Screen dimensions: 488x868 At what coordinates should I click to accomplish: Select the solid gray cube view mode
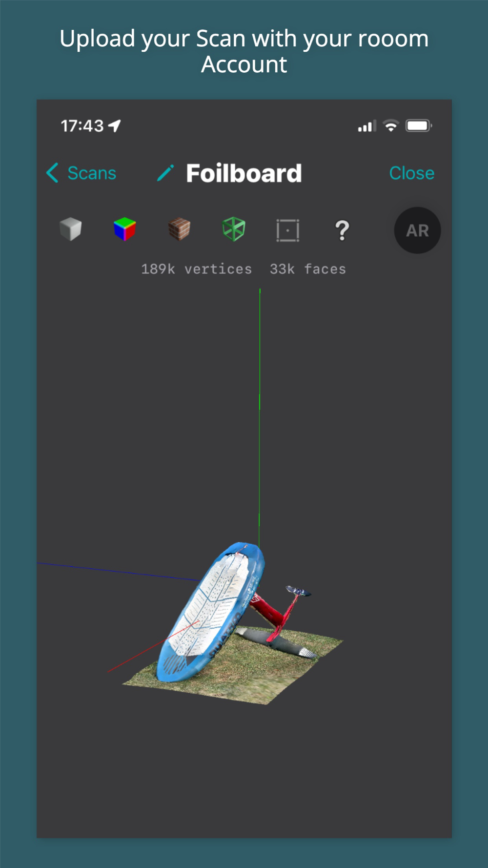71,229
